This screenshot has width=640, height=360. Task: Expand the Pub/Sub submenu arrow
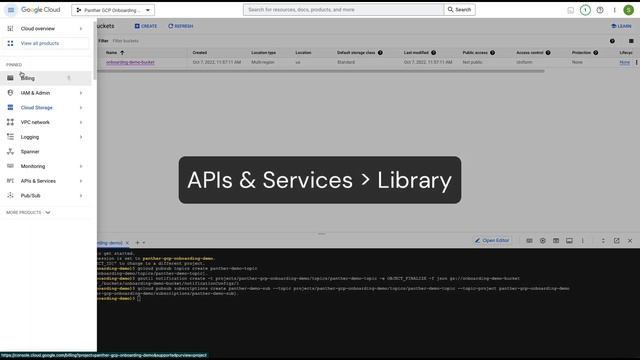pos(81,196)
